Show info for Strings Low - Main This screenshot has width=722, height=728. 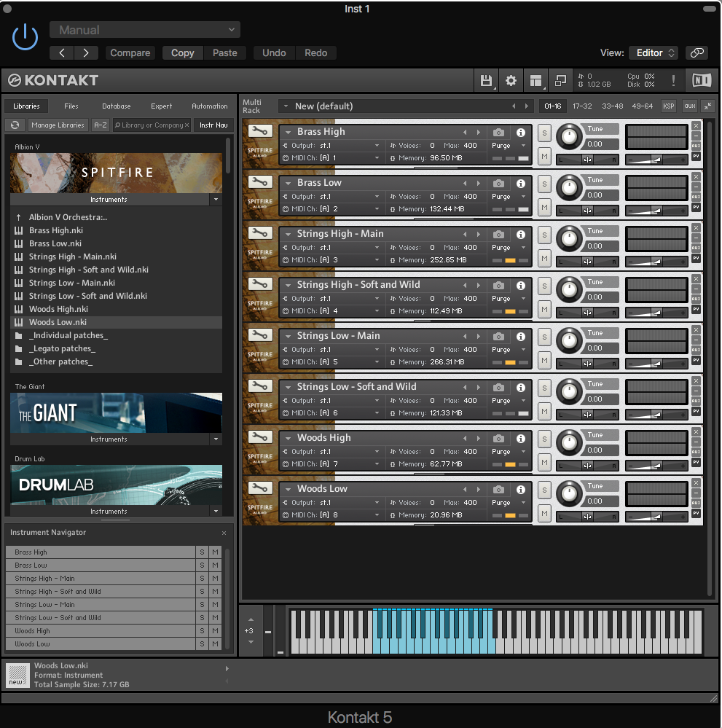[x=521, y=336]
